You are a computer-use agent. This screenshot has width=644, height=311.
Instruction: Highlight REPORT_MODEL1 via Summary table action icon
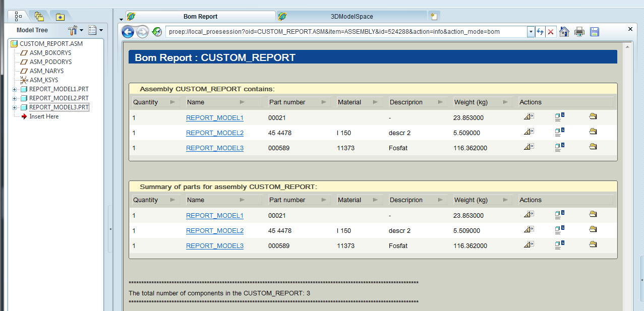[x=529, y=215]
